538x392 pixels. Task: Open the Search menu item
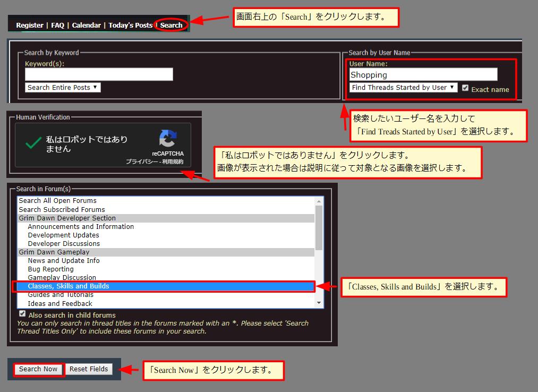click(x=171, y=25)
